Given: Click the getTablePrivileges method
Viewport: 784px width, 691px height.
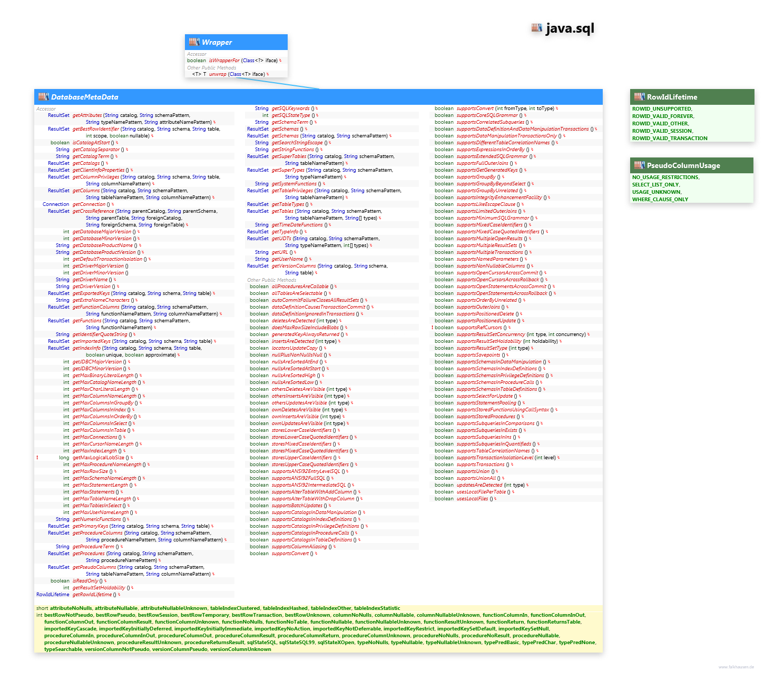Looking at the screenshot, I should coord(292,191).
